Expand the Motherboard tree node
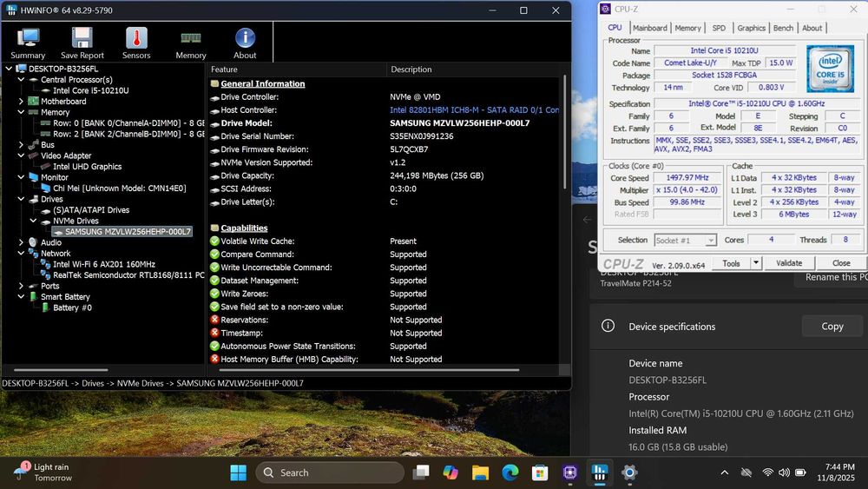 coord(21,102)
